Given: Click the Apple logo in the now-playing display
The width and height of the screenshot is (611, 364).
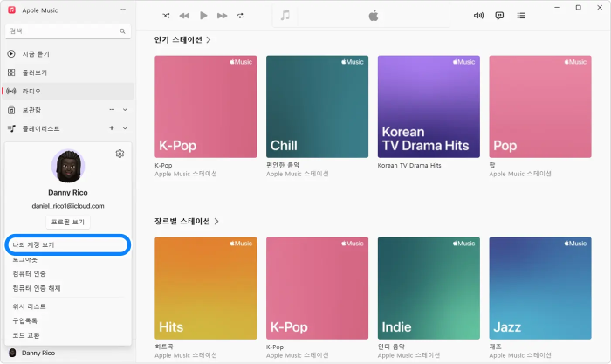Looking at the screenshot, I should [x=374, y=16].
